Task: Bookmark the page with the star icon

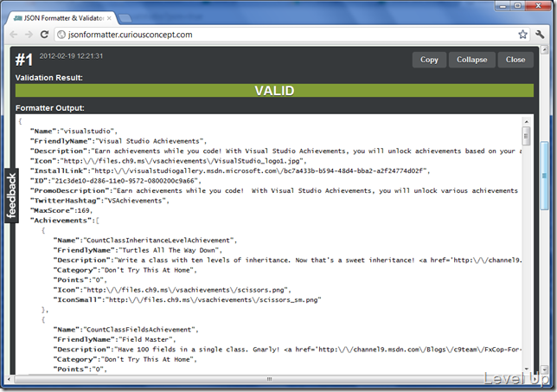Action: click(x=522, y=35)
